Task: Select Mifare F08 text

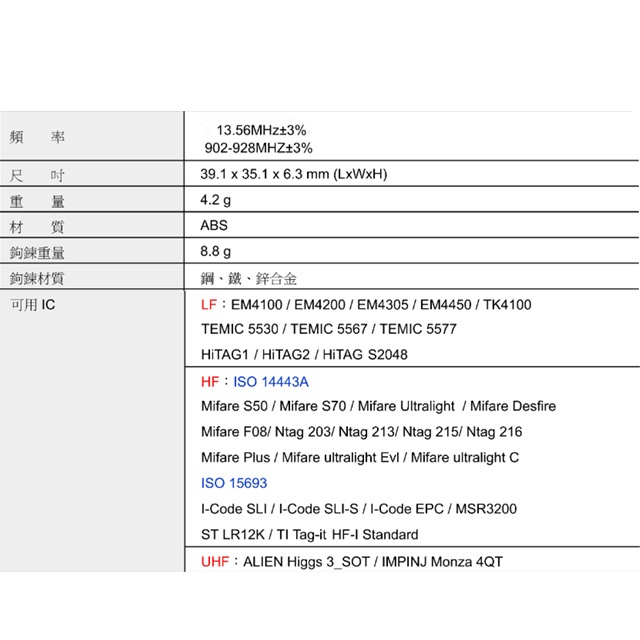Action: coord(234,432)
